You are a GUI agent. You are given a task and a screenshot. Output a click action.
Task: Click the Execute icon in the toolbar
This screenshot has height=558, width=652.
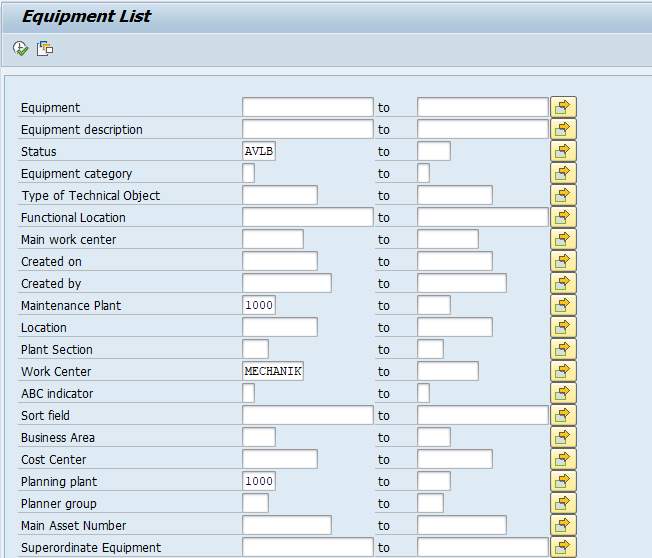tap(20, 48)
